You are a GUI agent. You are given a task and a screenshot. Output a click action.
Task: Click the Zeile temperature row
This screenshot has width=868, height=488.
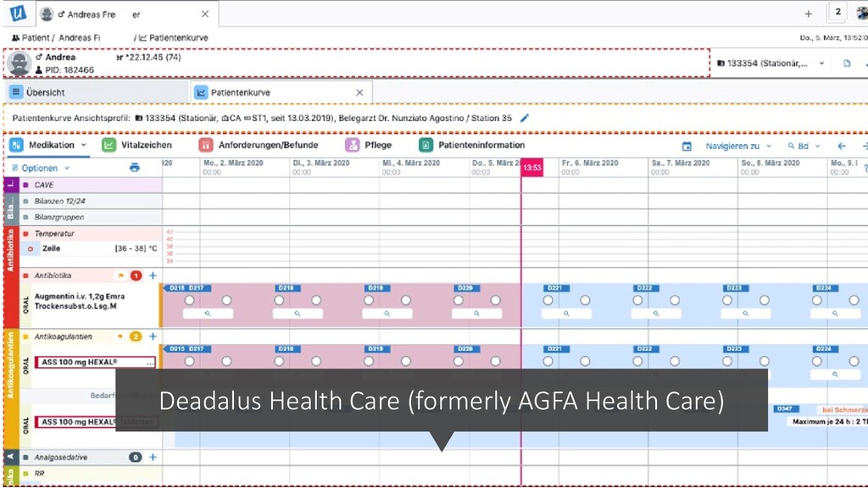92,248
